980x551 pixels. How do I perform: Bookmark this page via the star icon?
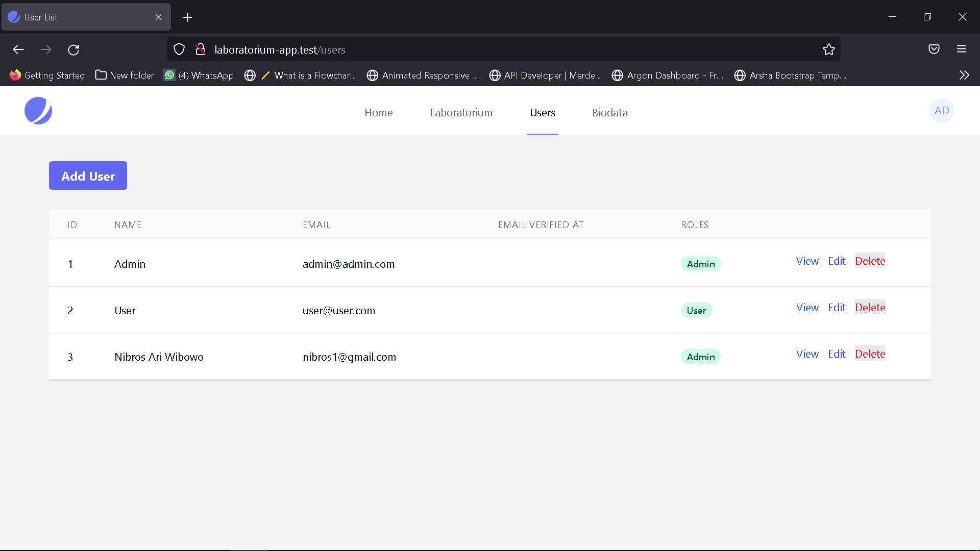tap(829, 49)
